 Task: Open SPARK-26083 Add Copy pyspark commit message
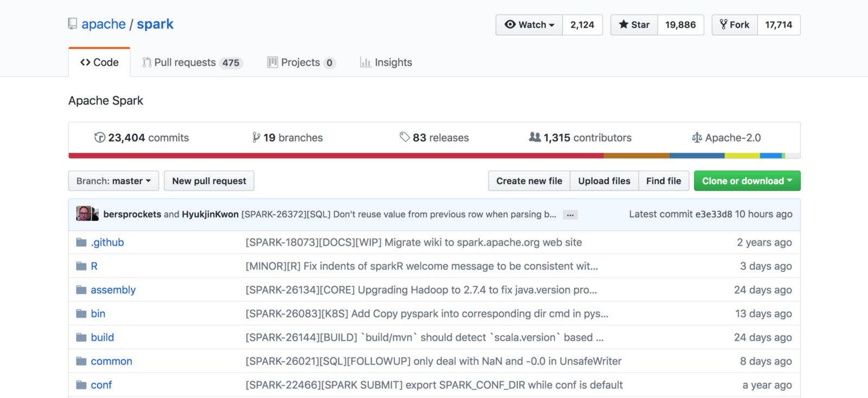pyautogui.click(x=427, y=313)
